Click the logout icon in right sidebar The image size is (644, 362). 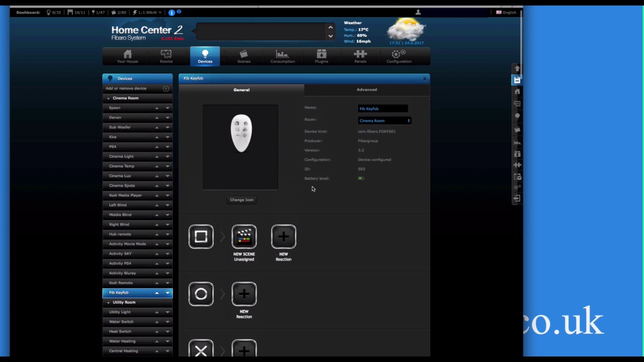click(517, 199)
